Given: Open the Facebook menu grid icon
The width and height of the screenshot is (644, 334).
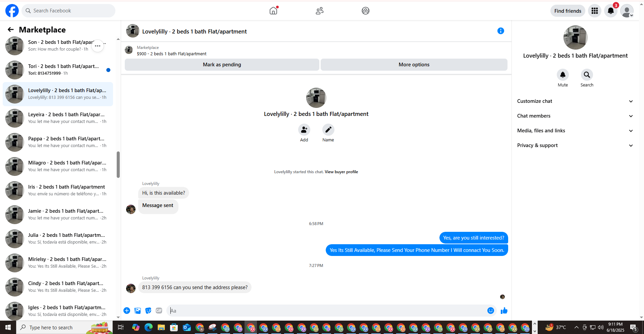Looking at the screenshot, I should pyautogui.click(x=595, y=11).
